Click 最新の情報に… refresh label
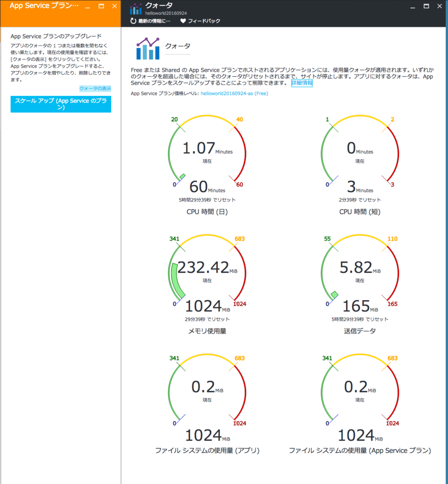This screenshot has width=448, height=484. pos(154,21)
